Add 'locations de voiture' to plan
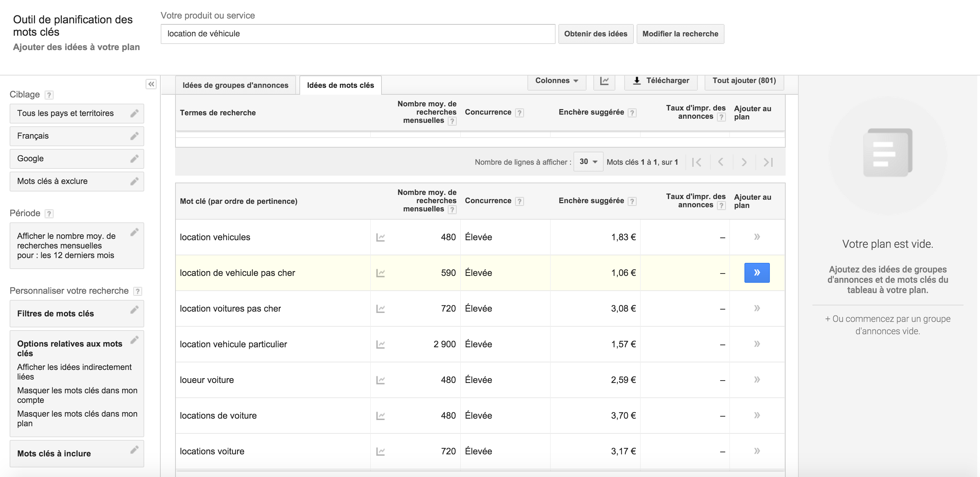 click(757, 416)
